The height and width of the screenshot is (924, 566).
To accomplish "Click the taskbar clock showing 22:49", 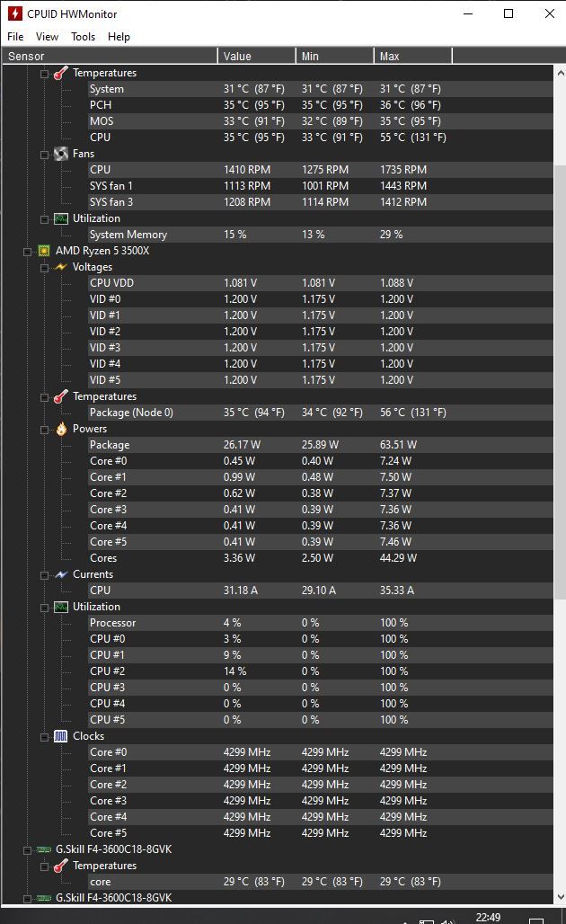I will tap(488, 918).
